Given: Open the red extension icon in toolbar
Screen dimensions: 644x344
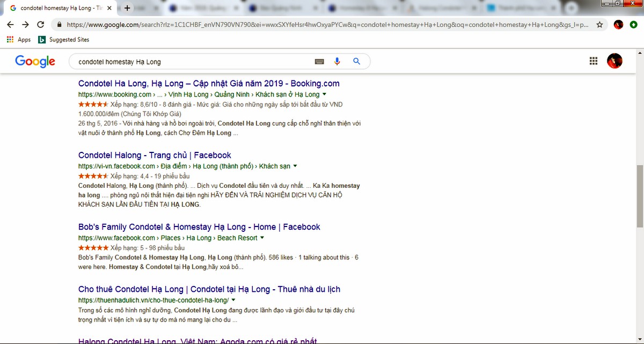Looking at the screenshot, I should (618, 25).
